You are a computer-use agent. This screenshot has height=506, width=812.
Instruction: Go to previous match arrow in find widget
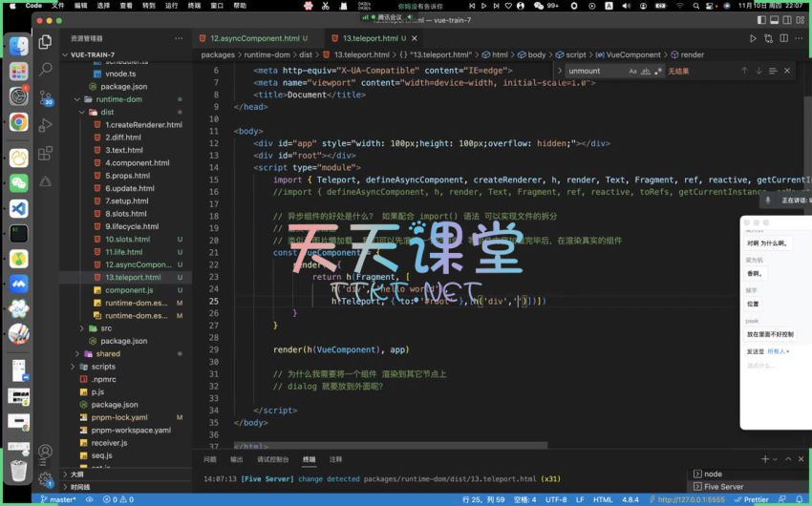pos(744,71)
